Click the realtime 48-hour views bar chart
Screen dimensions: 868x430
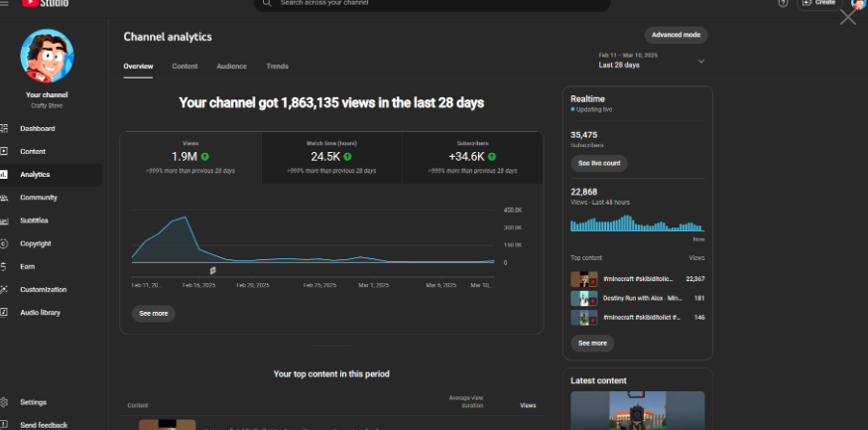(x=637, y=222)
